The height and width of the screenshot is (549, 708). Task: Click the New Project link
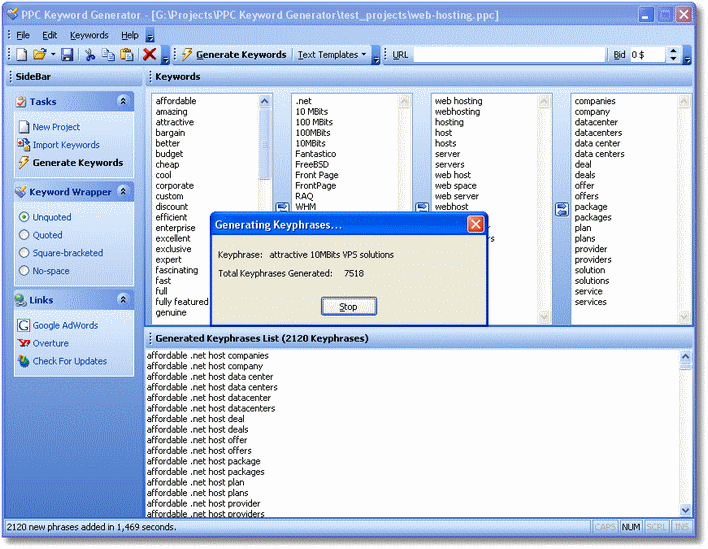56,127
